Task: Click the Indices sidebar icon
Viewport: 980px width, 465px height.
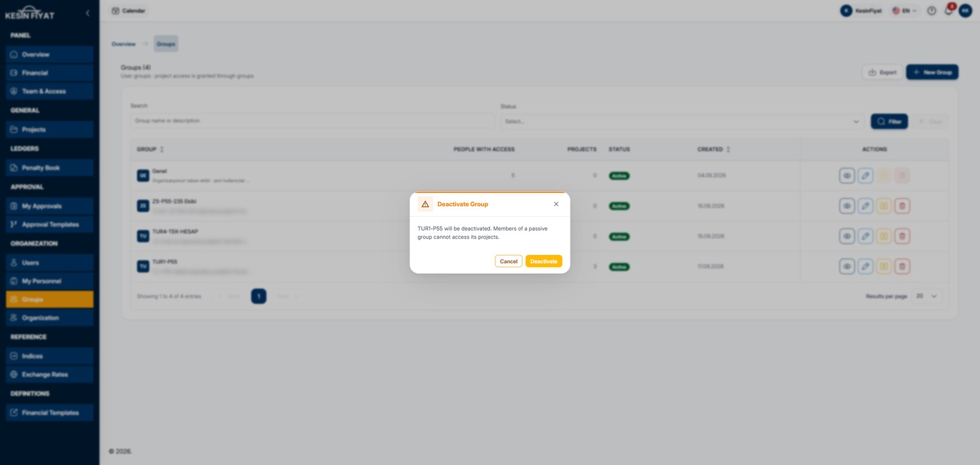Action: click(14, 356)
